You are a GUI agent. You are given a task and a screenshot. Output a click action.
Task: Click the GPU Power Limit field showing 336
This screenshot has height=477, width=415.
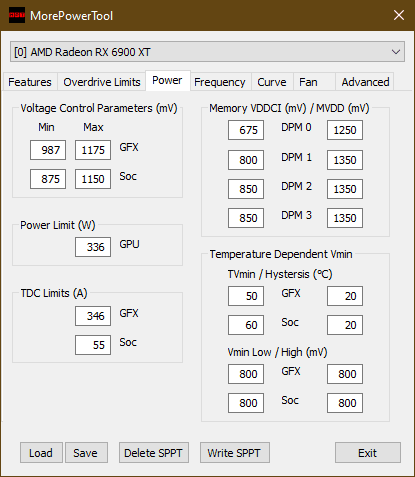point(93,247)
